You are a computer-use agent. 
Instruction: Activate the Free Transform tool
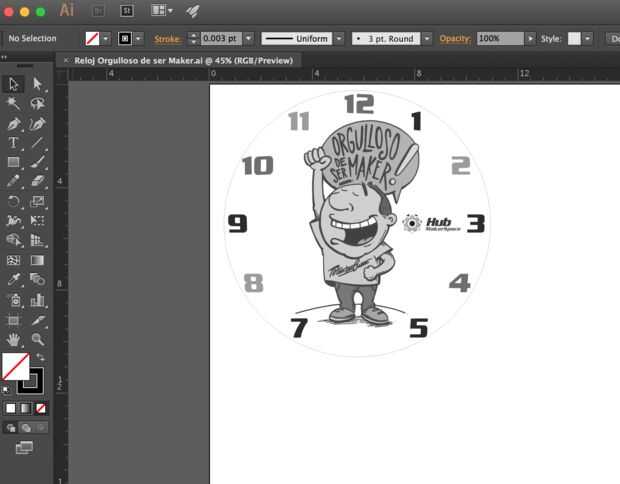[x=38, y=221]
